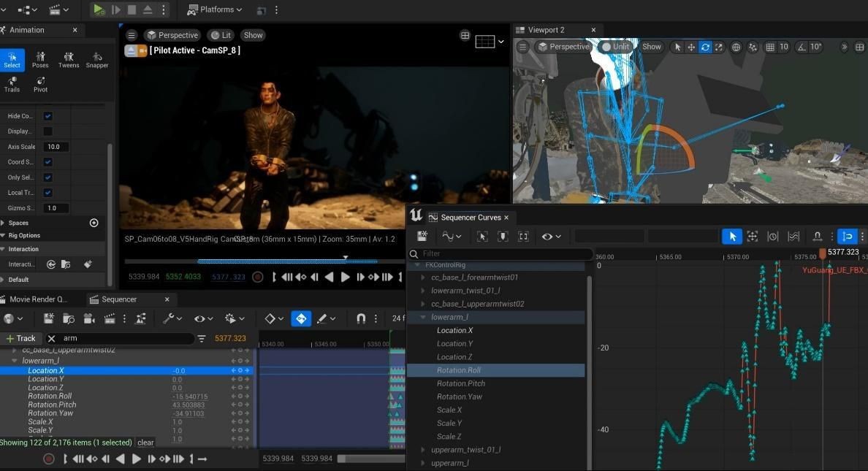Expand the Rig Options section
Image resolution: width=868 pixels, height=471 pixels.
(x=24, y=235)
